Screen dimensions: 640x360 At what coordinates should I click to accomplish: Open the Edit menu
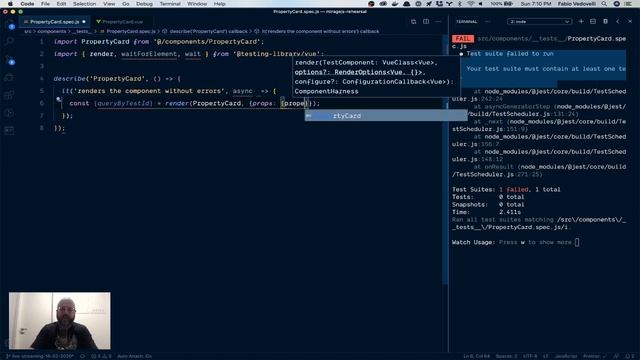[61, 4]
